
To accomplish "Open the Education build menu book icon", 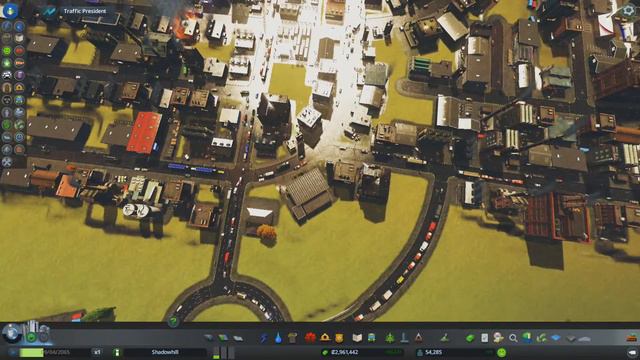I will click(357, 338).
